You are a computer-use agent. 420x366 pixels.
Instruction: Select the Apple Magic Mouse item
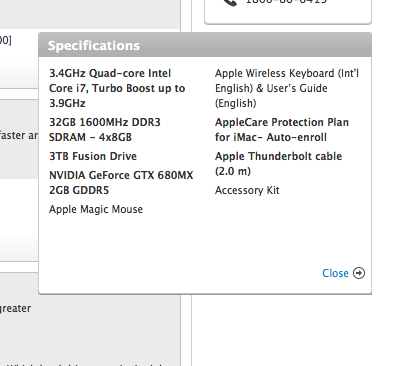click(x=96, y=209)
